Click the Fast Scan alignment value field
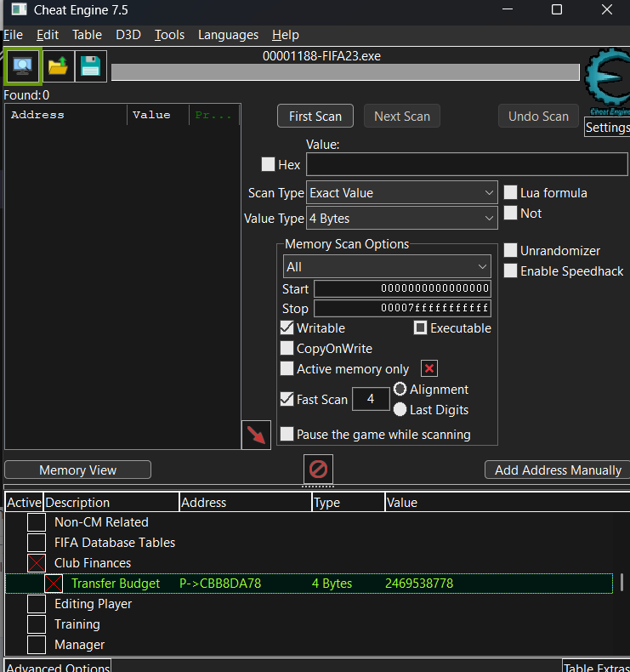Viewport: 630px width, 672px height. click(371, 399)
